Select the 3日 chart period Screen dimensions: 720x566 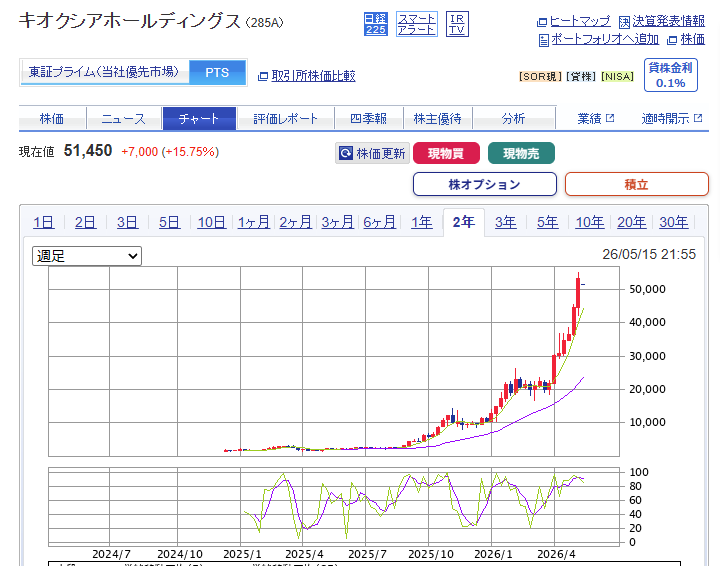coord(127,222)
